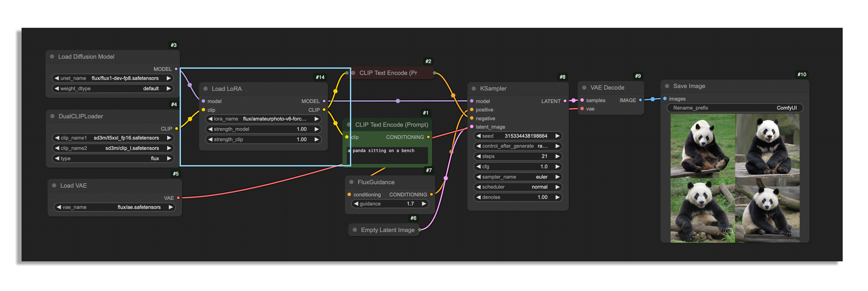Click the model input port on Load LoRA

203,101
